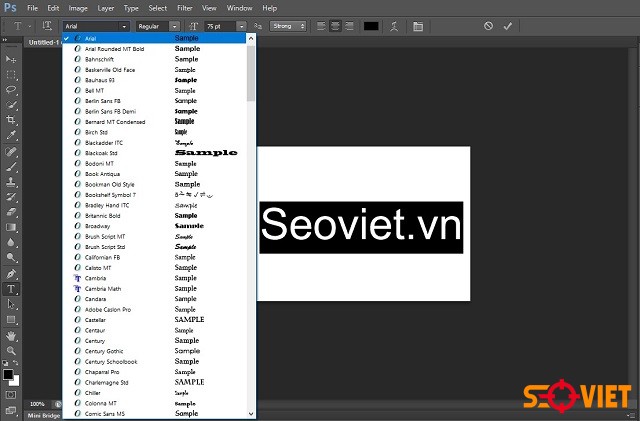Select the Move tool
The height and width of the screenshot is (421, 640).
click(12, 60)
